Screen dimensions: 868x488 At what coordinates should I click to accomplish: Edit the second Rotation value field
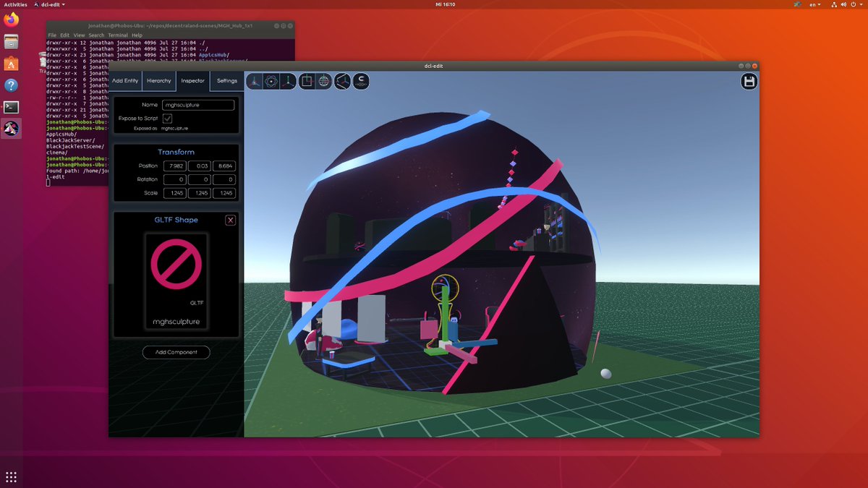pos(200,179)
